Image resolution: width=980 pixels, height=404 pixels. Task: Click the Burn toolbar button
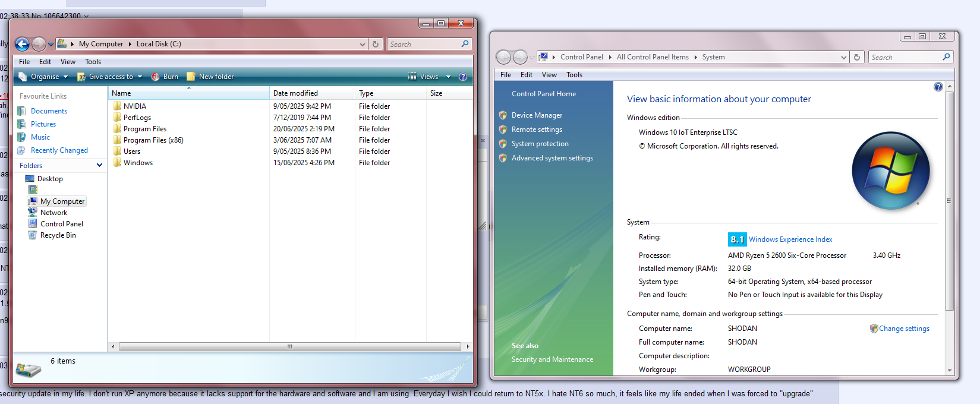[x=165, y=77]
